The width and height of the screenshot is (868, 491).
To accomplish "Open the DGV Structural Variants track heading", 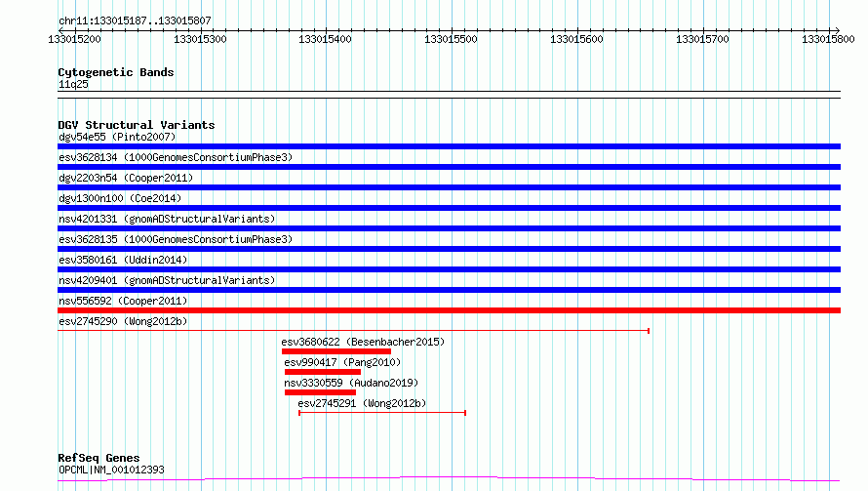I will click(x=137, y=125).
